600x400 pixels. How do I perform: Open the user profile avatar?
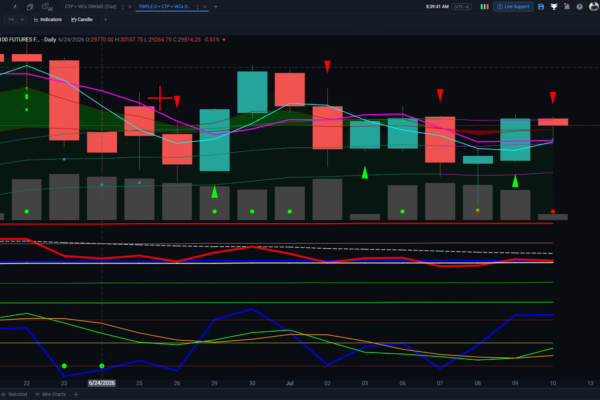click(594, 7)
